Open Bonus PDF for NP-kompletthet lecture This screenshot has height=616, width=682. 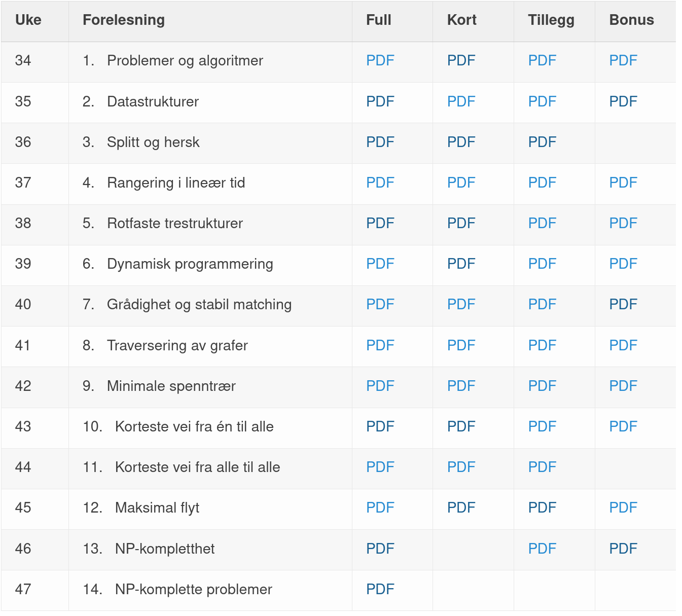coord(623,549)
